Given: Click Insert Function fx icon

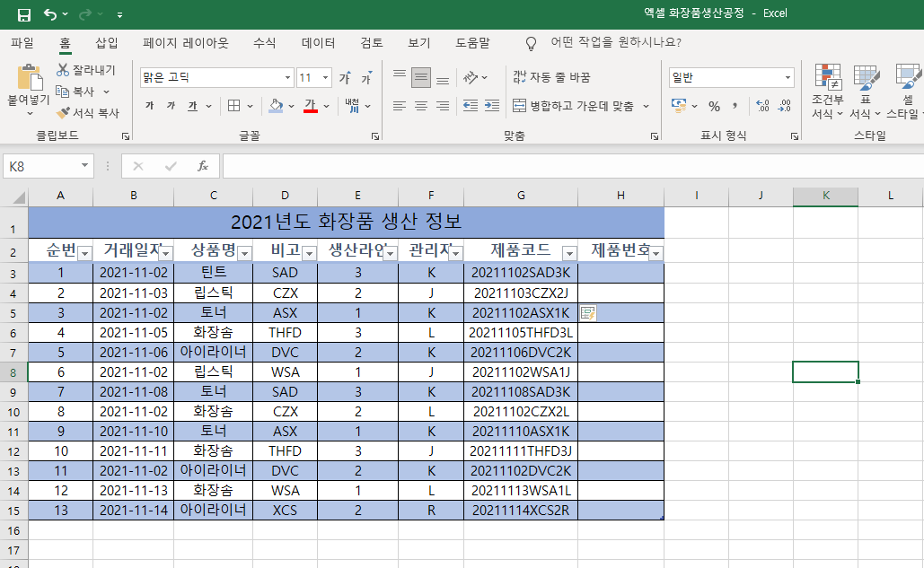Looking at the screenshot, I should [203, 167].
